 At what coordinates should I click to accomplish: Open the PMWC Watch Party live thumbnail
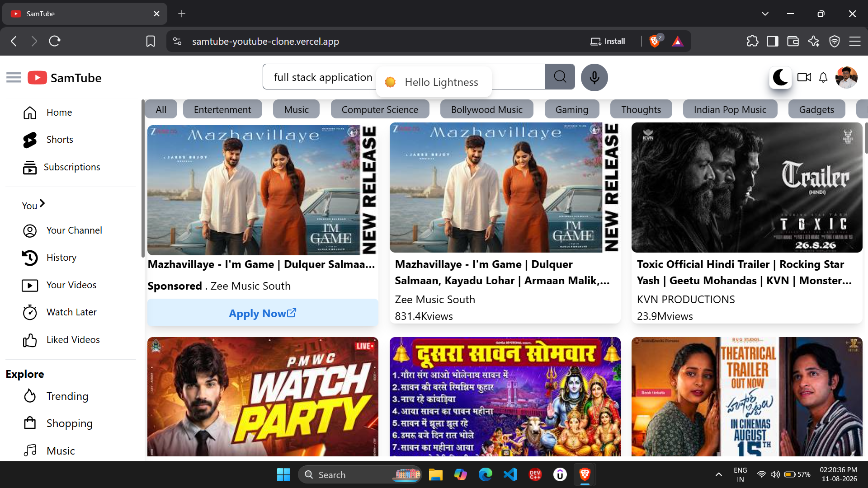point(263,397)
